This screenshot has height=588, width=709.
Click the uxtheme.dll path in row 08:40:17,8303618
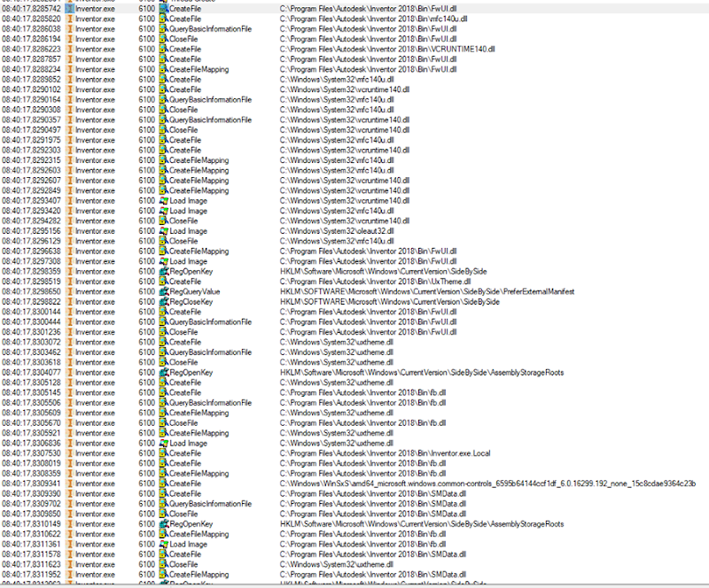(337, 362)
